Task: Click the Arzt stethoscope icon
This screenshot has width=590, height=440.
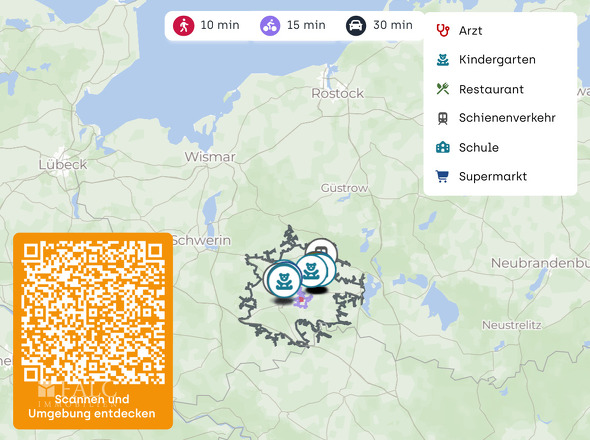Action: pyautogui.click(x=443, y=30)
